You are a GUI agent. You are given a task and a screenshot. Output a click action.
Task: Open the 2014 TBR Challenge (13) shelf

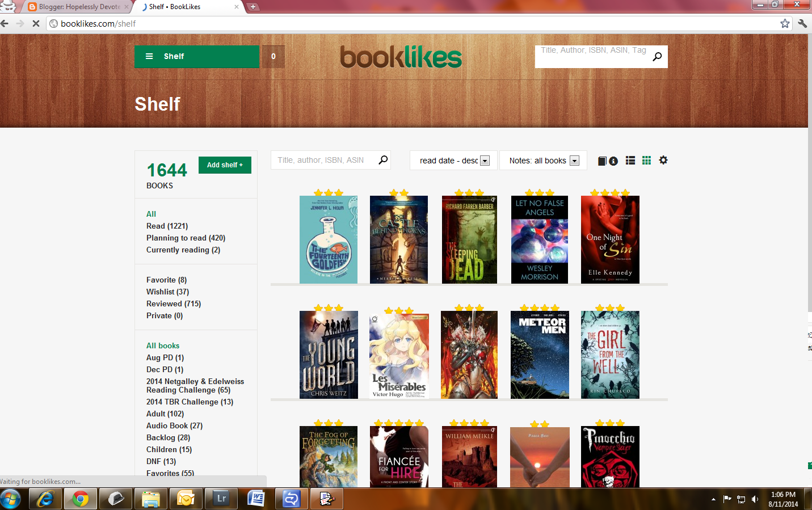190,402
